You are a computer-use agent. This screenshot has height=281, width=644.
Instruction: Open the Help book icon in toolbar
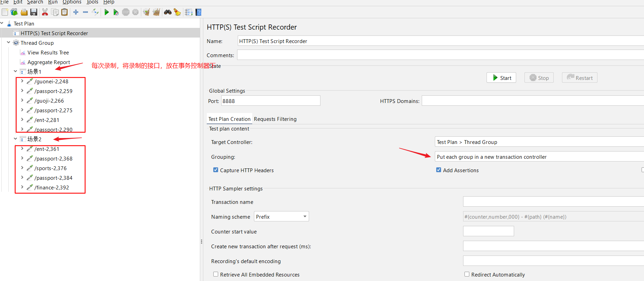click(x=198, y=12)
